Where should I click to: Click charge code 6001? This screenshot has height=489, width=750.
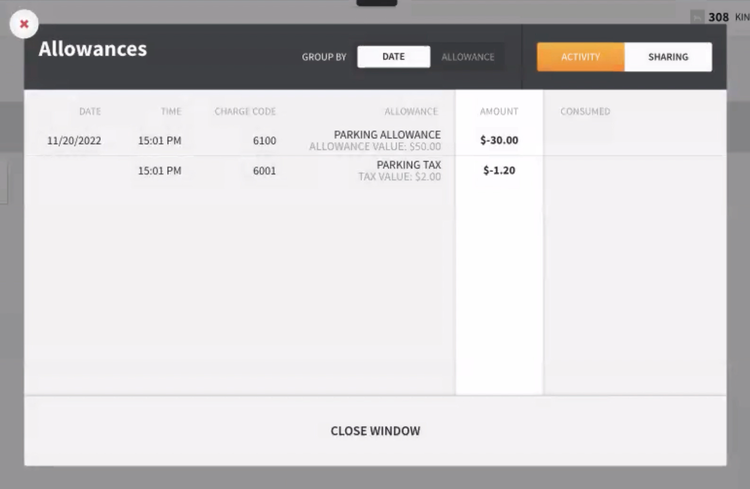[265, 171]
